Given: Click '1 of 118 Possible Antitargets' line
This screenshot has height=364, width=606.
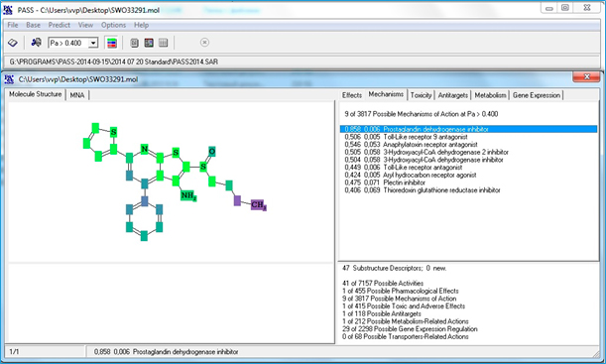Looking at the screenshot, I should [382, 313].
